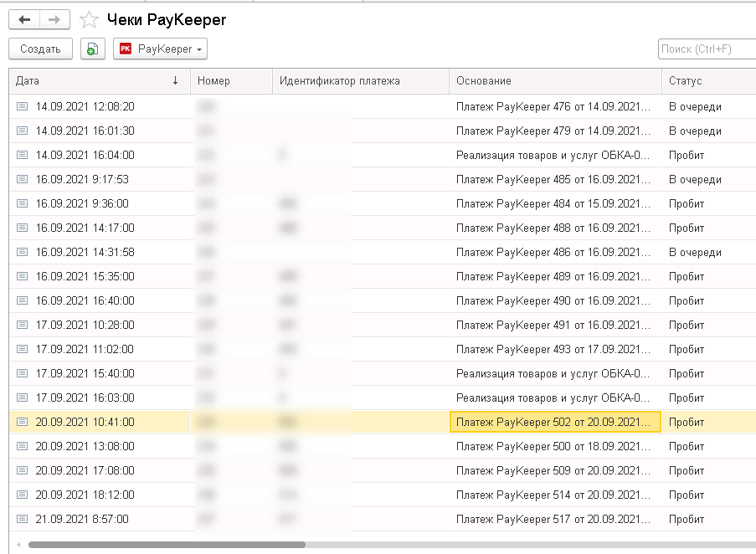Click the back navigation arrow
Screen dimensions: 756x554
[23, 19]
